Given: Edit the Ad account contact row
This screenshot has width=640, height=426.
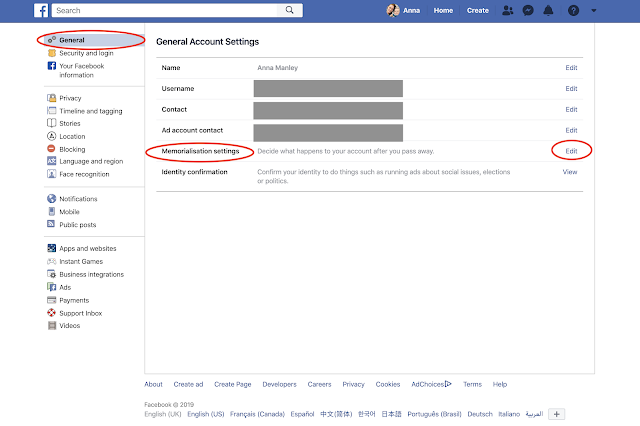Looking at the screenshot, I should [x=571, y=130].
